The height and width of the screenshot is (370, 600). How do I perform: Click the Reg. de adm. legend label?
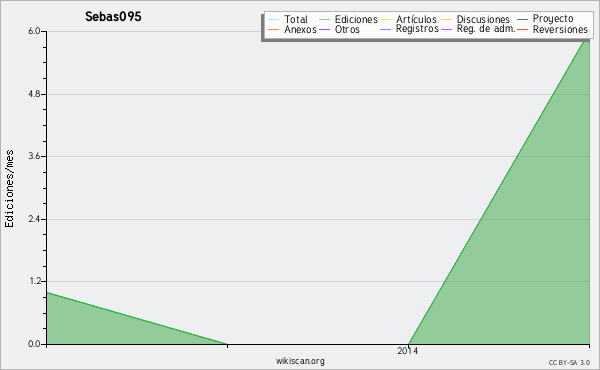click(486, 29)
